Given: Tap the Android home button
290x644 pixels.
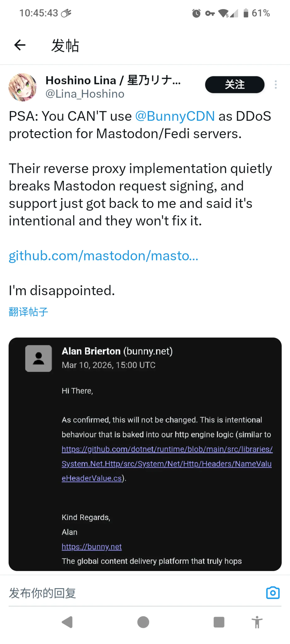Looking at the screenshot, I should click(x=143, y=623).
